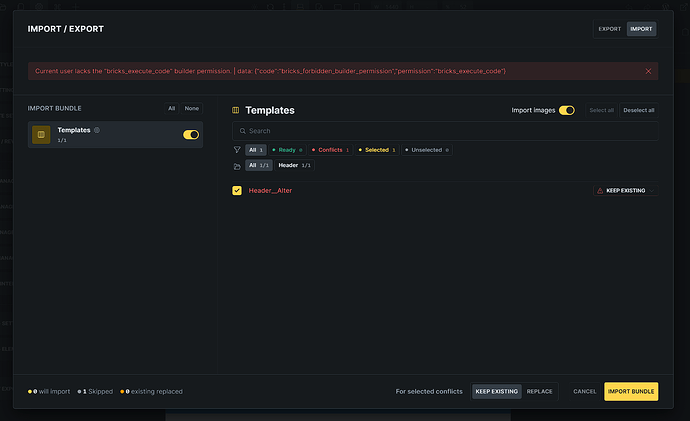Dismiss the red permission error banner
The width and height of the screenshot is (690, 421).
point(648,71)
